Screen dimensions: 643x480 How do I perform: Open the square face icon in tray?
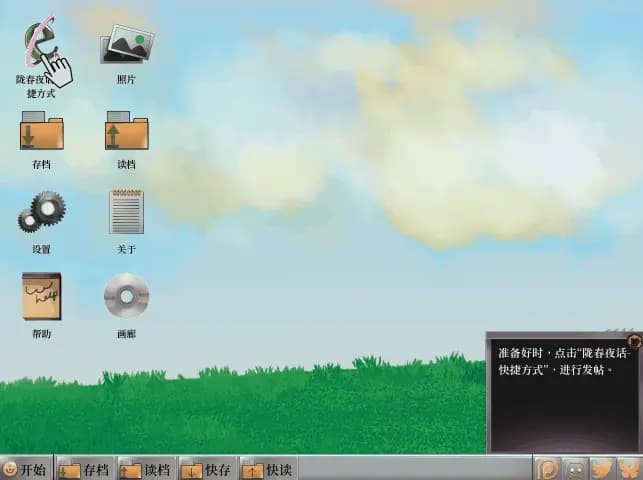(x=575, y=469)
